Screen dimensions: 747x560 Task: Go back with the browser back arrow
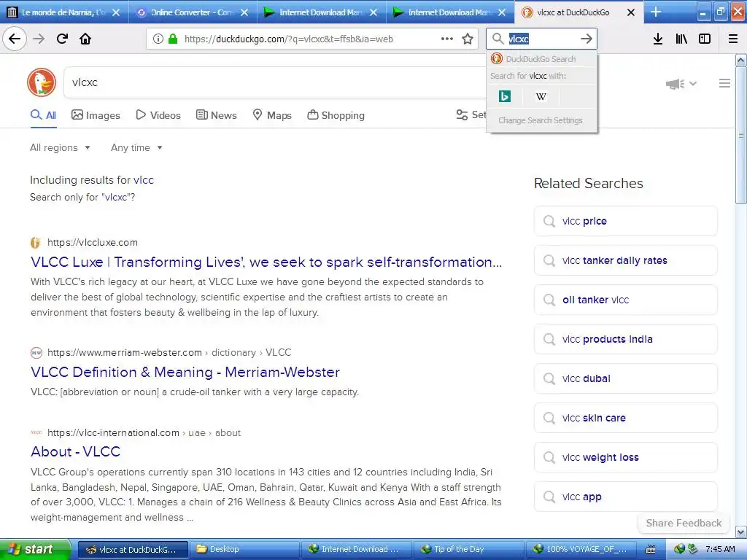tap(15, 39)
